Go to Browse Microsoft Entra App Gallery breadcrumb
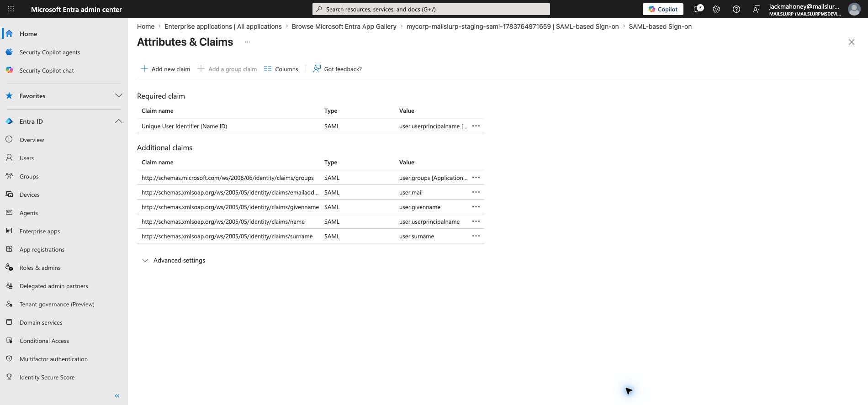 (x=344, y=26)
